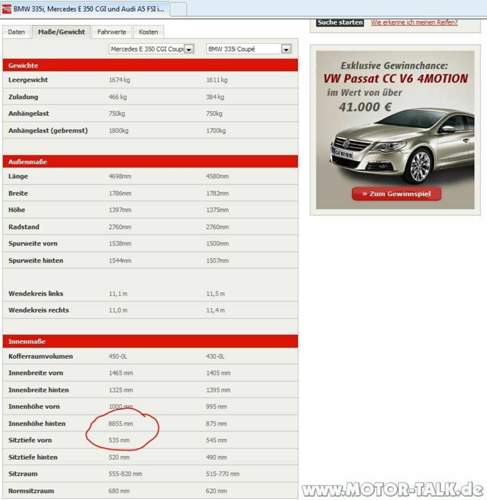Viewport: 487px width, 500px height.
Task: Follow the 'Wie erkenne ich meinen Reifen?' link
Action: [x=414, y=22]
